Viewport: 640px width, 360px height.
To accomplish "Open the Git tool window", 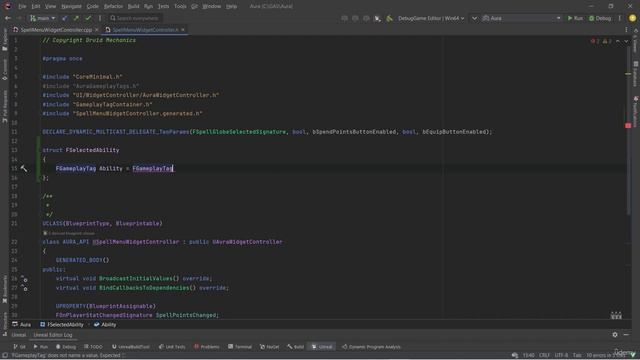I will (20, 347).
